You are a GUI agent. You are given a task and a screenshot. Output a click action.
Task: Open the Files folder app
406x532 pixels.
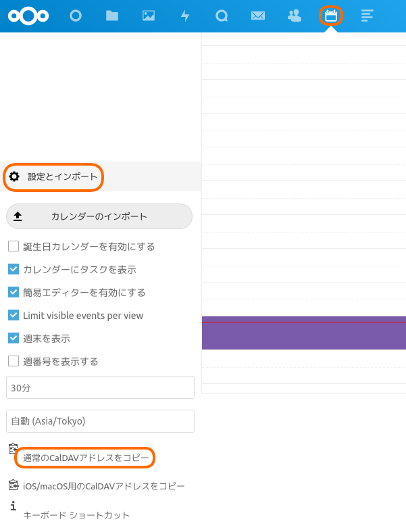[x=112, y=16]
